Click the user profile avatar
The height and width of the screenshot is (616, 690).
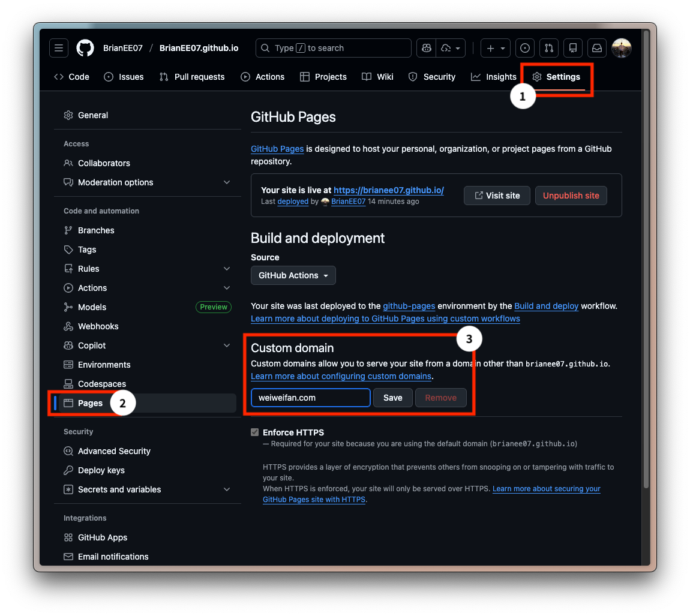pyautogui.click(x=621, y=48)
